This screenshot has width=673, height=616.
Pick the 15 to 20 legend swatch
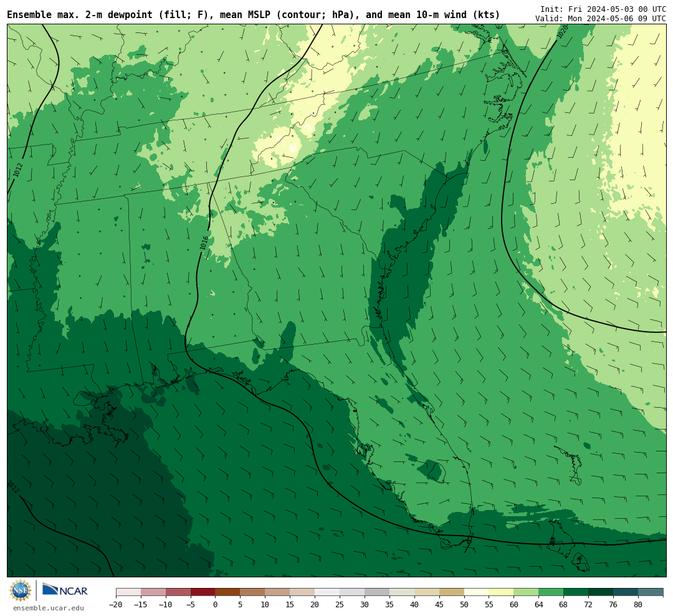[x=302, y=592]
